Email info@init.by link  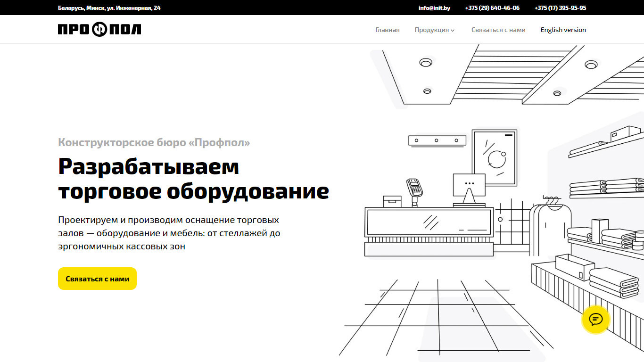pyautogui.click(x=434, y=8)
